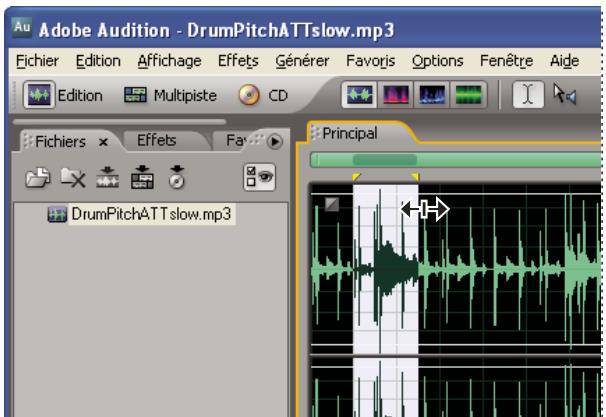The width and height of the screenshot is (606, 417).
Task: Open the Fichiers panel options arrow menu
Action: (x=275, y=141)
